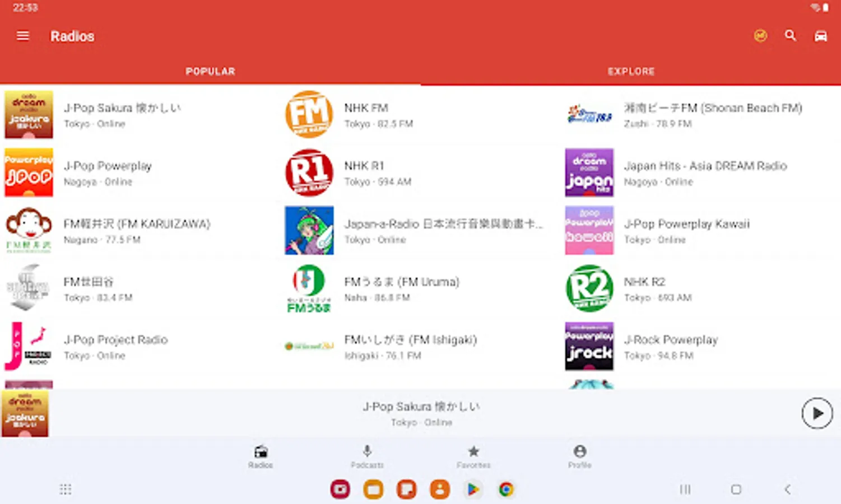Open the hamburger navigation menu
The width and height of the screenshot is (841, 504).
pos(23,36)
